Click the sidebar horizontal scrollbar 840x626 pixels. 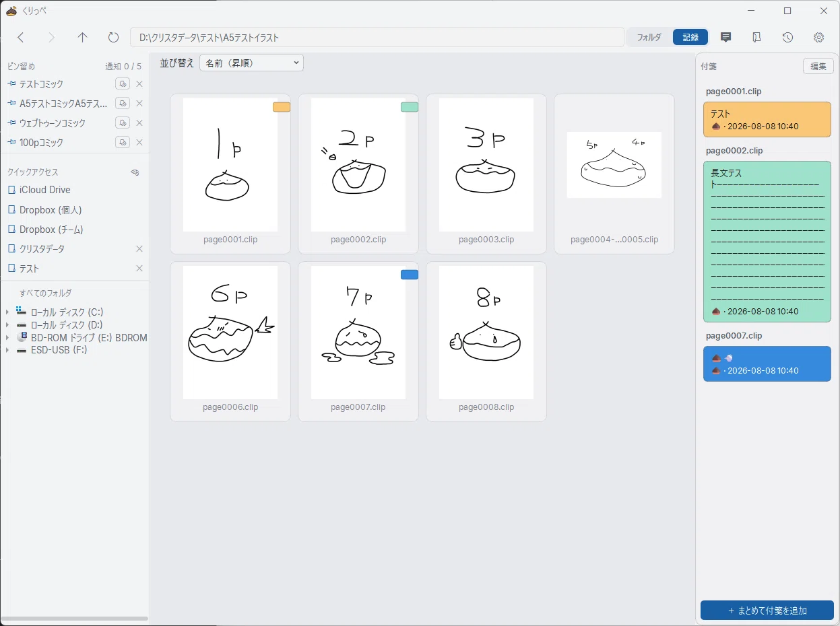point(74,618)
